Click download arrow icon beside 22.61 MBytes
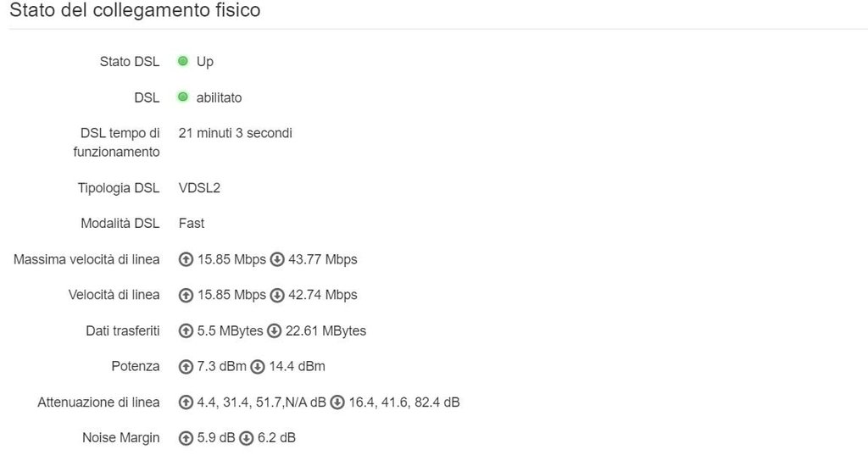Screen dimensions: 868x455 (x=274, y=330)
